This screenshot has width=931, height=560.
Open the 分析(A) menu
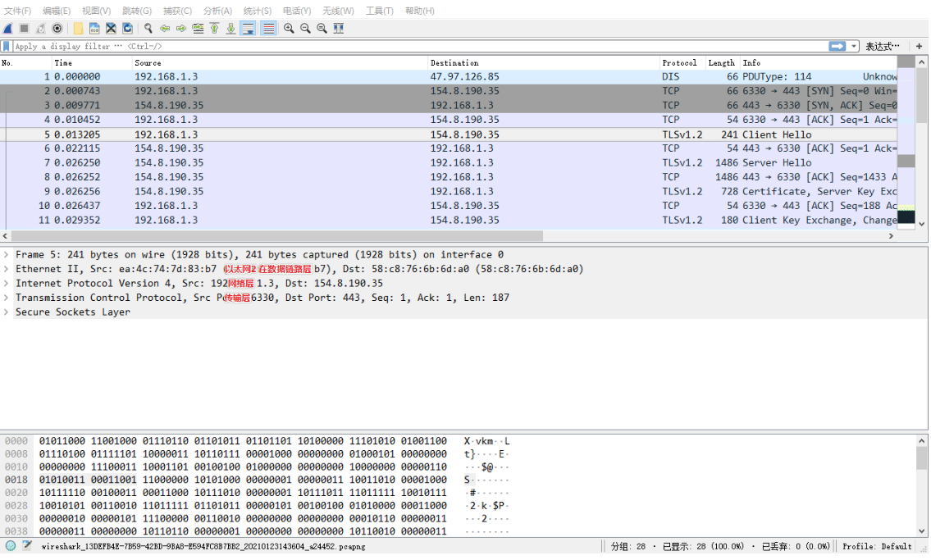(x=217, y=11)
